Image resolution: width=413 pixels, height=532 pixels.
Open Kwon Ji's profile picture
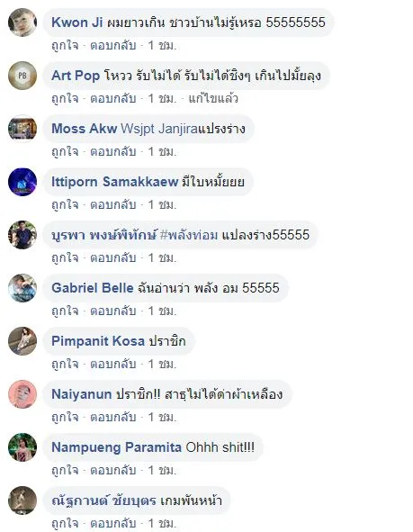[22, 23]
